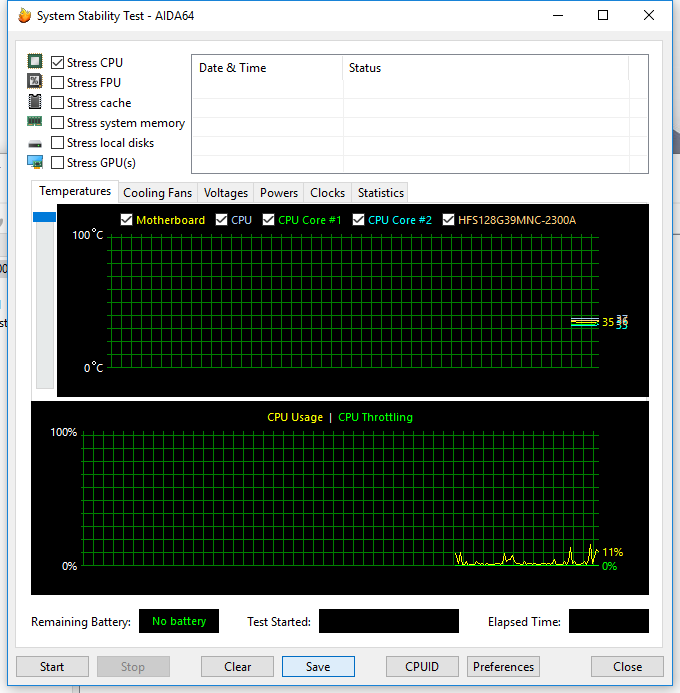Select the Temperatures tab
Image resolution: width=680 pixels, height=693 pixels.
75,191
